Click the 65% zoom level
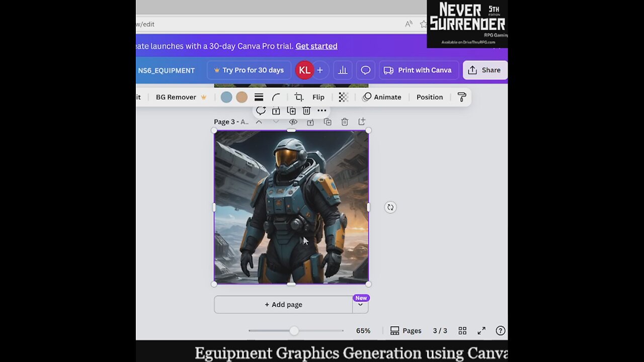644x362 pixels. [363, 331]
